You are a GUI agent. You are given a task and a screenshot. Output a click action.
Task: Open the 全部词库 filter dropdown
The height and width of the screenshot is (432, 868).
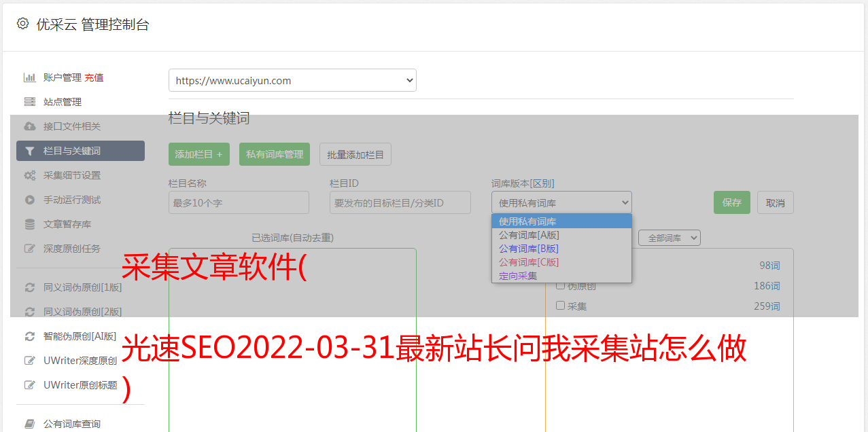[x=669, y=238]
